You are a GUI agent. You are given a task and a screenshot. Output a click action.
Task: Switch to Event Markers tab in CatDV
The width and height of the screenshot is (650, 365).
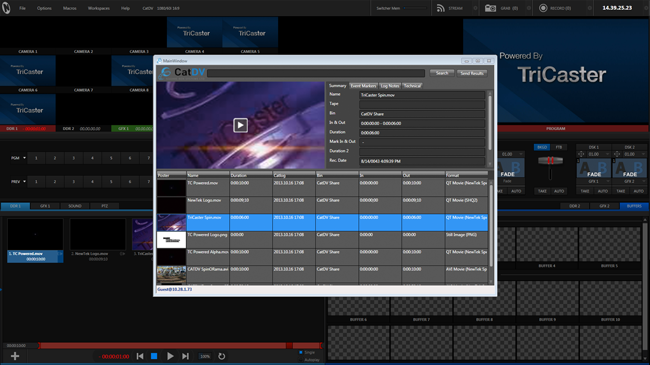(363, 86)
